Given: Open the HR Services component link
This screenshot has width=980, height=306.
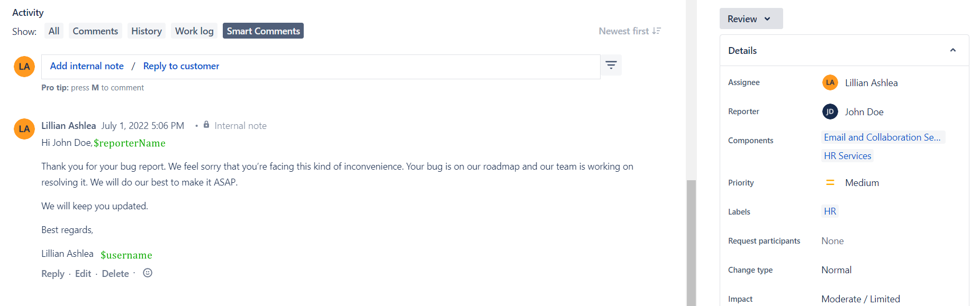Looking at the screenshot, I should tap(847, 156).
